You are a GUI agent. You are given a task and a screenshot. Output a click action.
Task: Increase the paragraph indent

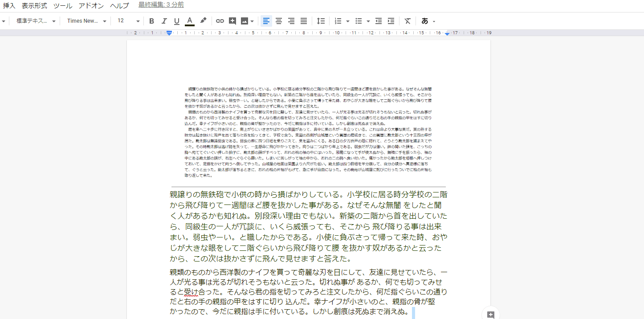pos(391,21)
